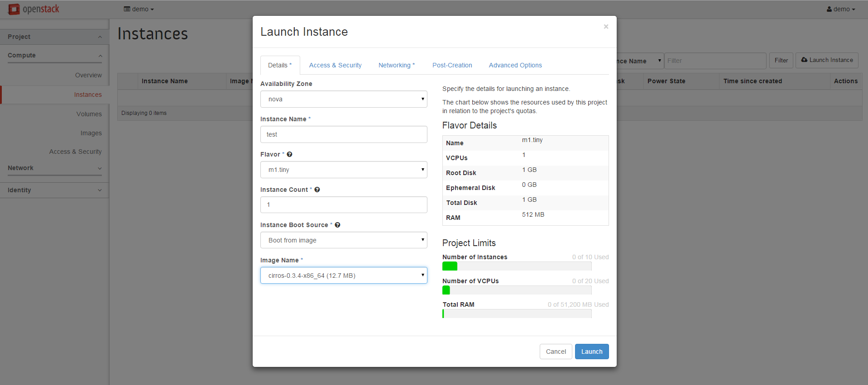
Task: Switch to the Networking tab
Action: pyautogui.click(x=396, y=65)
